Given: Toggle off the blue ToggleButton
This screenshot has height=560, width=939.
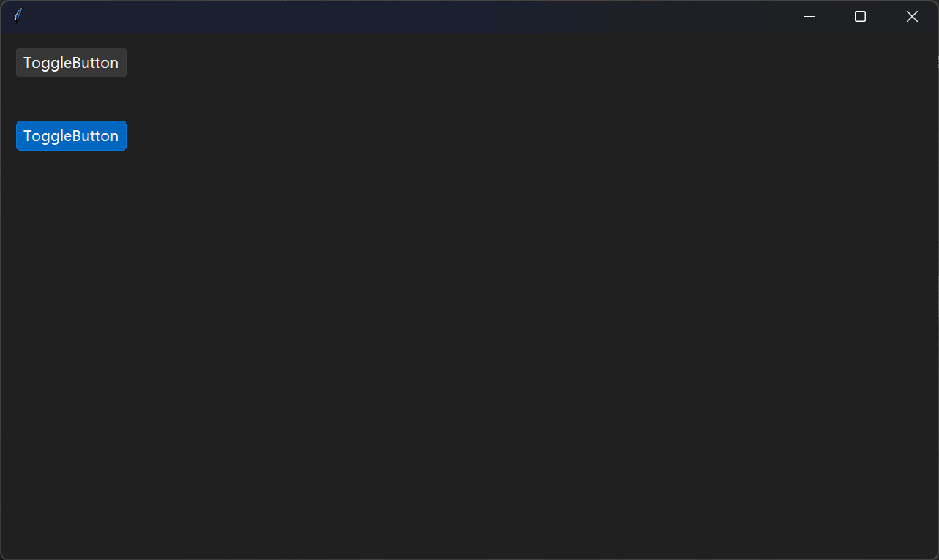Looking at the screenshot, I should [x=71, y=136].
